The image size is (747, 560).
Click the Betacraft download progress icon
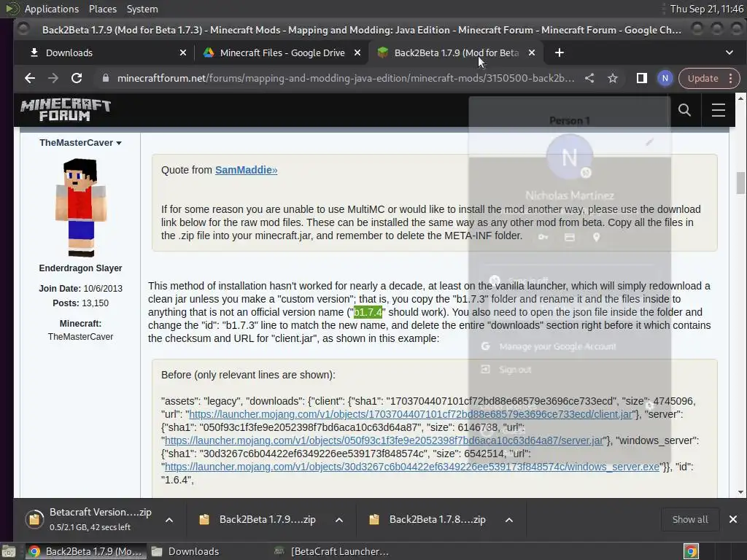point(34,519)
